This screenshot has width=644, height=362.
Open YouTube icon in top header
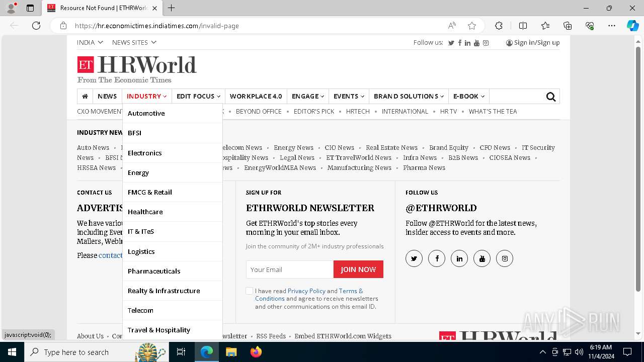(x=477, y=43)
